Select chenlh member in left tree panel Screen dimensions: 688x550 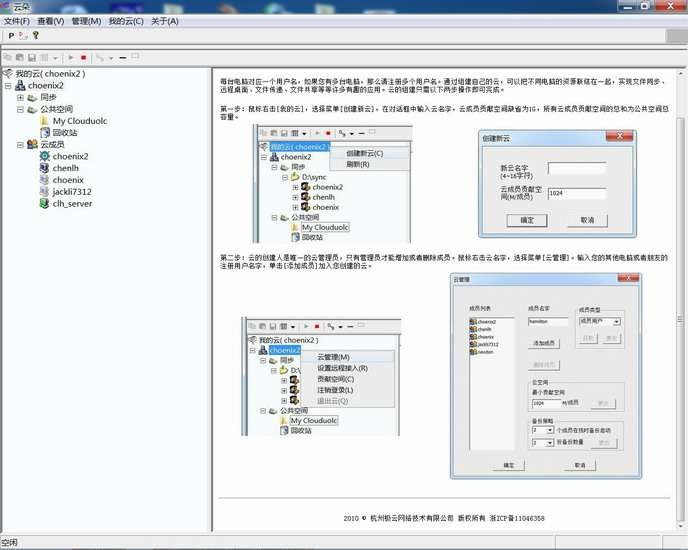[66, 168]
